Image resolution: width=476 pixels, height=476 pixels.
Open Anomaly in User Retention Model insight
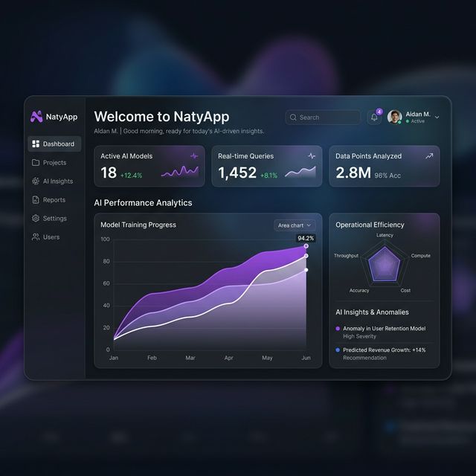pos(384,329)
